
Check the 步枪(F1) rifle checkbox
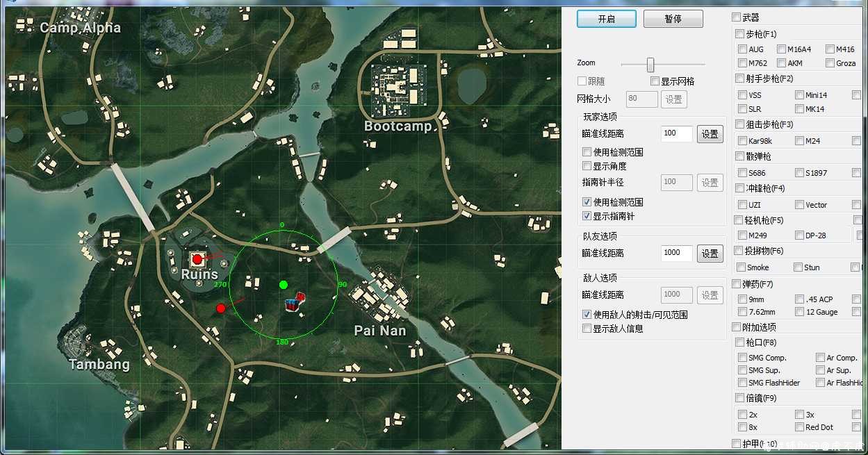point(739,34)
